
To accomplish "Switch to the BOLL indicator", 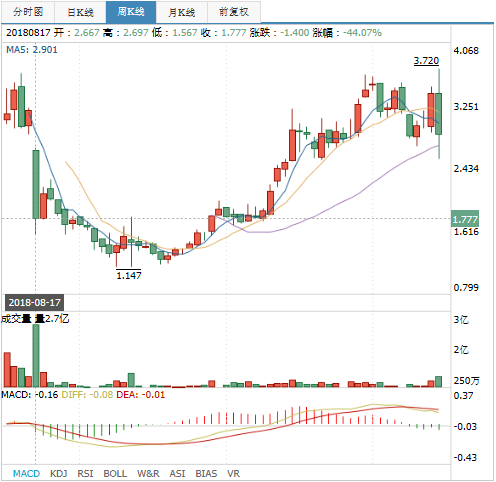I will coord(115,473).
